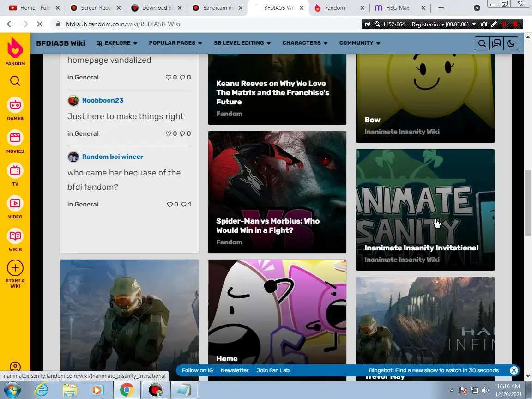
Task: Open Windows Explorer folder from taskbar
Action: click(70, 390)
